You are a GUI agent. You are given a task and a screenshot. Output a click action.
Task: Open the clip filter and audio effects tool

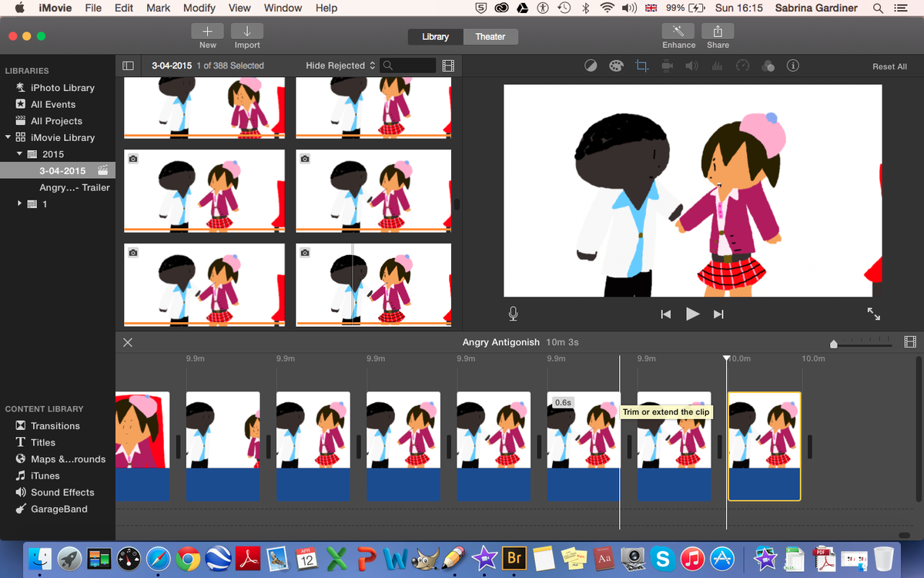coord(768,66)
